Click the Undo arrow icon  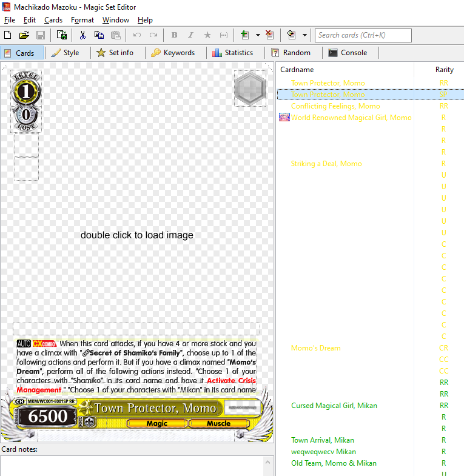[137, 35]
